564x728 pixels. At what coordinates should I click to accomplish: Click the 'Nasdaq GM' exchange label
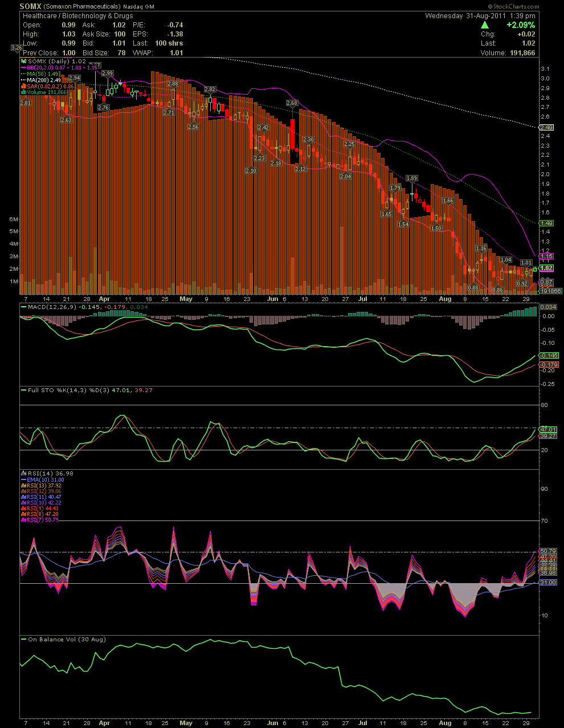(138, 6)
